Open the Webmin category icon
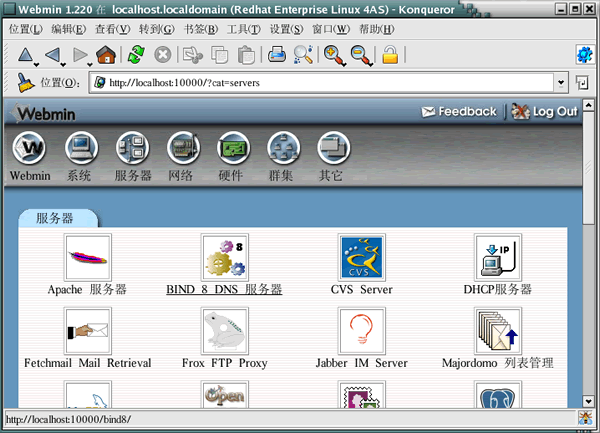The width and height of the screenshot is (600, 433). tap(29, 148)
